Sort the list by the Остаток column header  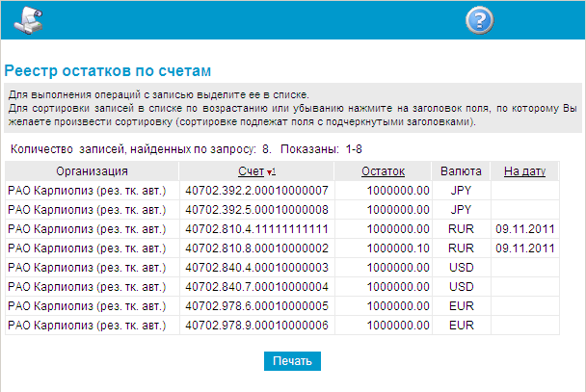click(x=383, y=171)
